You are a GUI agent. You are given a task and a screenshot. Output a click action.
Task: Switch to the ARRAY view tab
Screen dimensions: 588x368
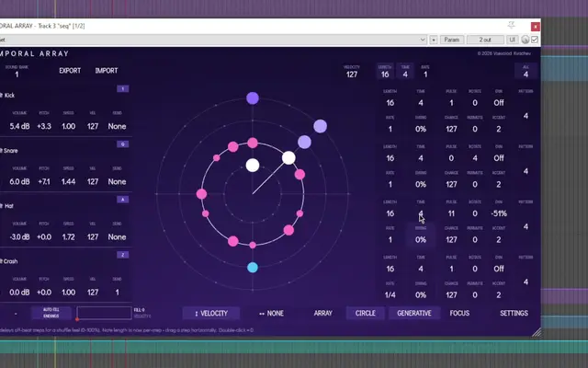coord(322,313)
